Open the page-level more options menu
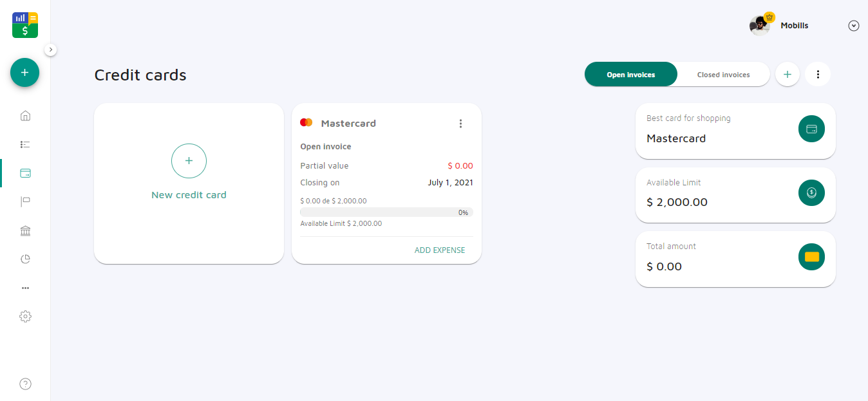This screenshot has height=401, width=868. pos(818,75)
